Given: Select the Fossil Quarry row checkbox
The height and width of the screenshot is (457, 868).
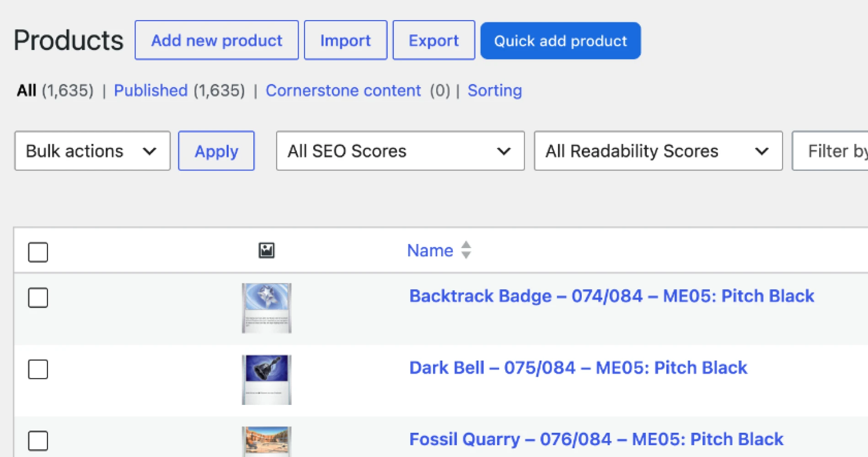Looking at the screenshot, I should pyautogui.click(x=38, y=441).
